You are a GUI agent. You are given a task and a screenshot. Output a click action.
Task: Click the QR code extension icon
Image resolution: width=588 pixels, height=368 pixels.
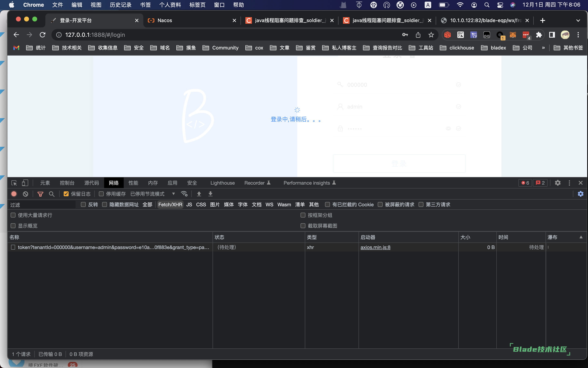click(460, 35)
